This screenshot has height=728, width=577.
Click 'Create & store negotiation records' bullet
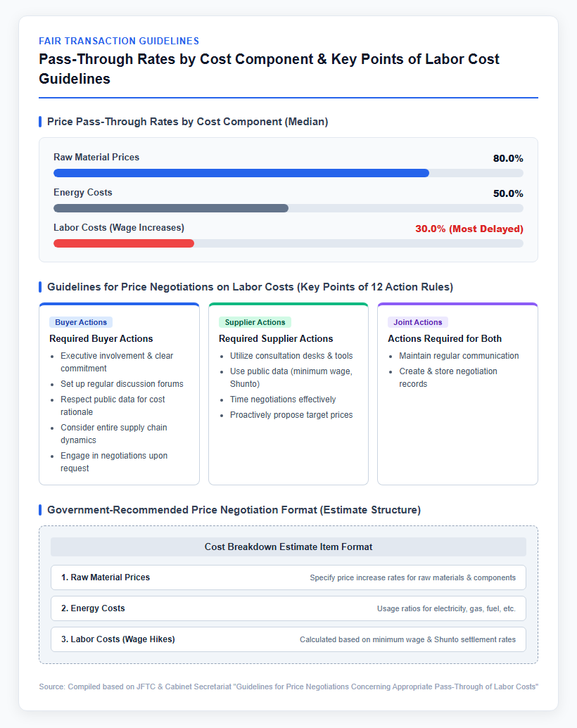448,378
